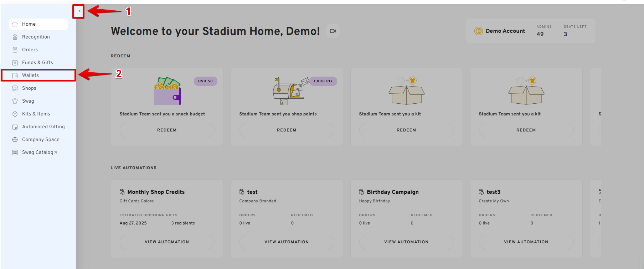Viewport: 644px width, 269px height.
Task: Click the video camera icon beside the welcome title
Action: (333, 31)
